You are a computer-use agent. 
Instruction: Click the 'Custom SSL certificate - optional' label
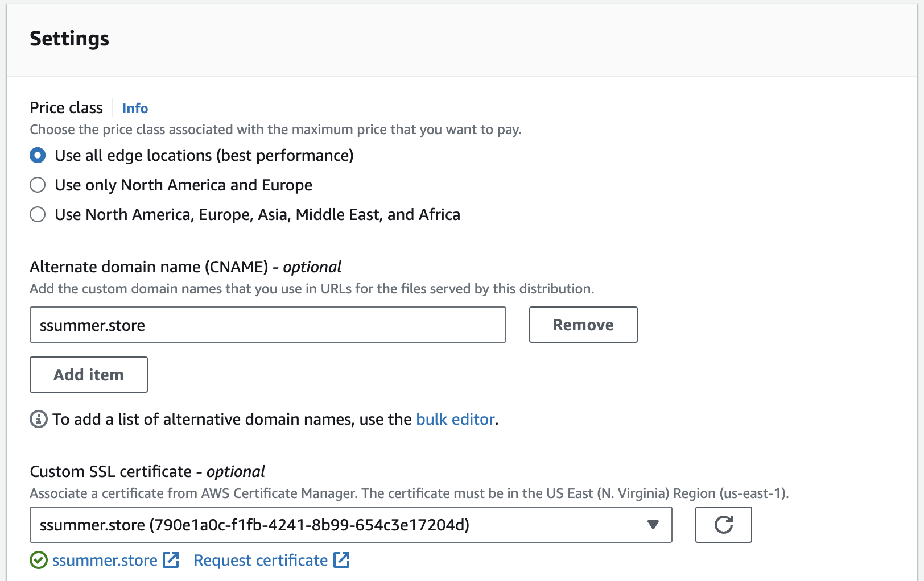point(147,472)
